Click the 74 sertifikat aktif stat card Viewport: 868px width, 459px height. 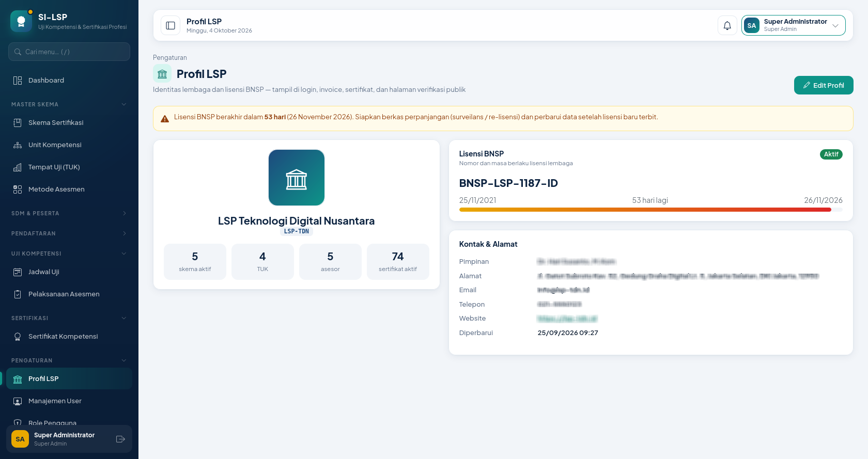(398, 262)
